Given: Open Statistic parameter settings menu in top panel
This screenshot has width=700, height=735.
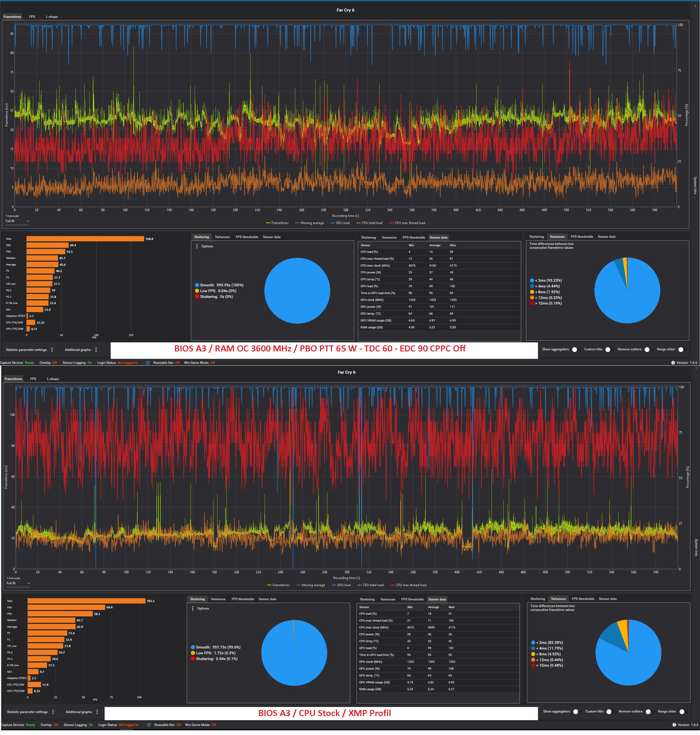Looking at the screenshot, I should click(x=52, y=350).
